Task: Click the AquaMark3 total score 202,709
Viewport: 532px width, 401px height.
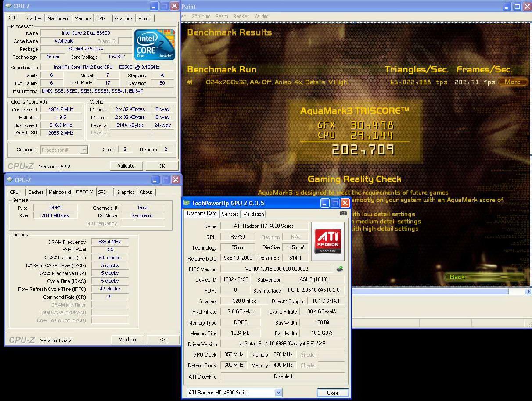Action: (x=363, y=150)
